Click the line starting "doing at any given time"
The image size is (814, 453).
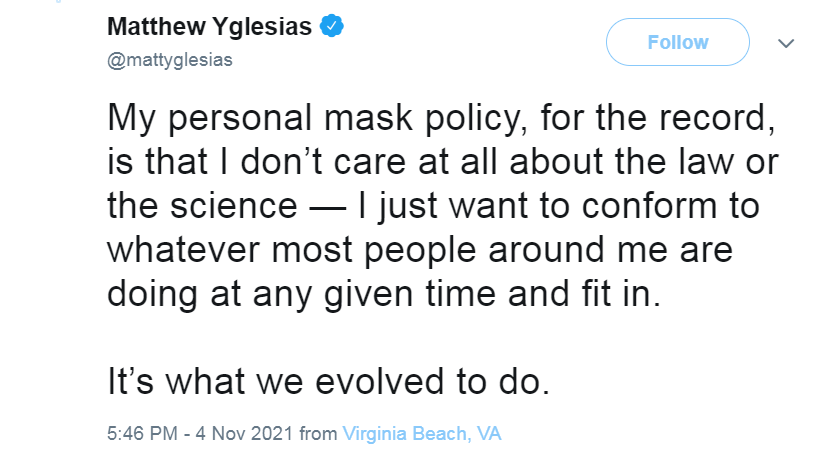coord(384,295)
